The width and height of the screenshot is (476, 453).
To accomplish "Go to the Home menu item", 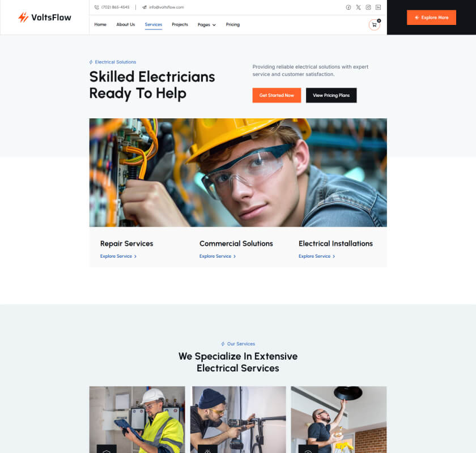I will [100, 24].
